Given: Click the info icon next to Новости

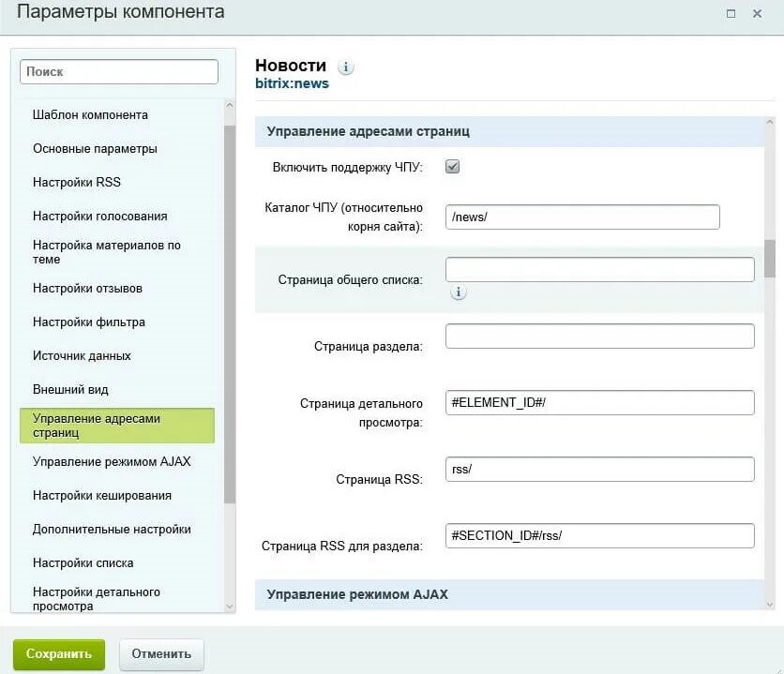Looking at the screenshot, I should click(345, 67).
